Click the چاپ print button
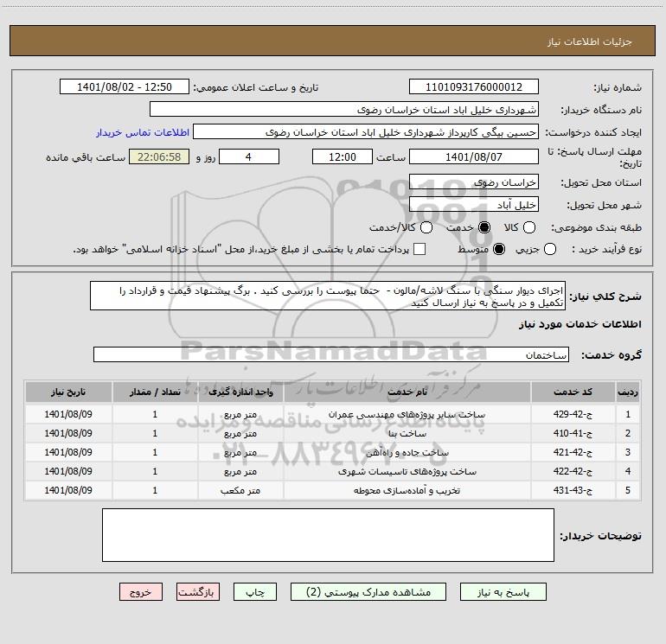Image resolution: width=666 pixels, height=644 pixels. (255, 592)
